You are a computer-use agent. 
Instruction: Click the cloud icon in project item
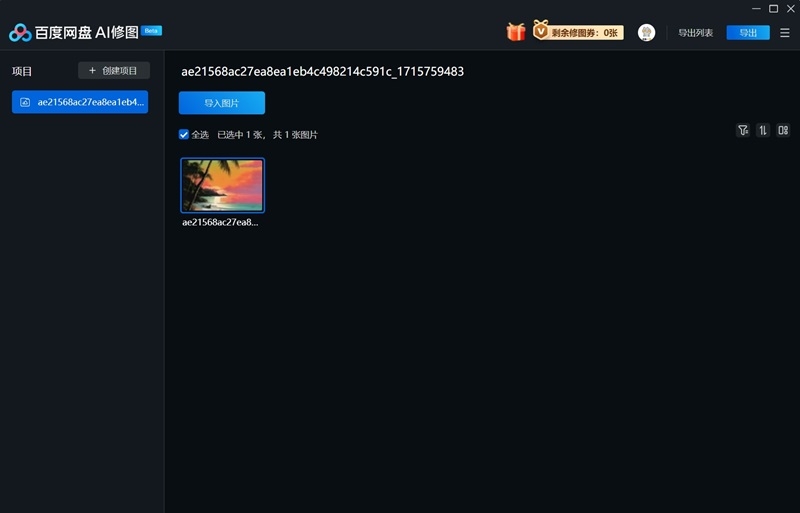25,102
